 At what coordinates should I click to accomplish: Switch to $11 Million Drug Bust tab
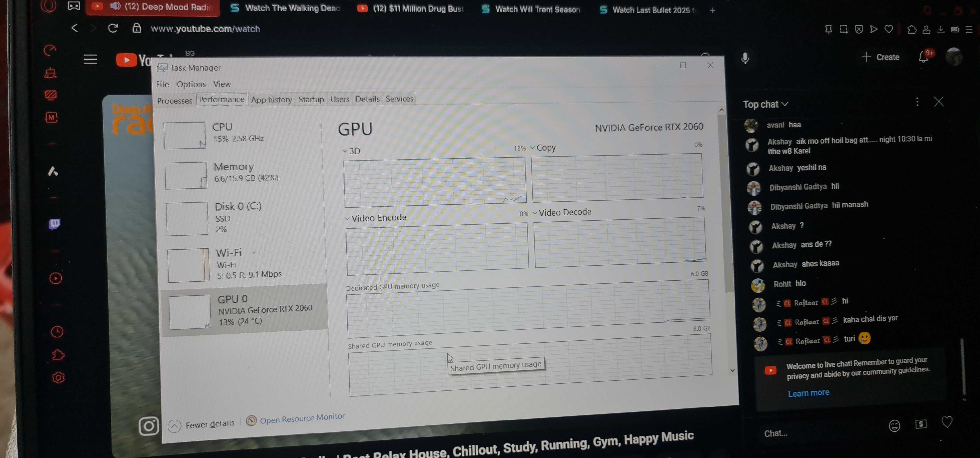pos(410,9)
